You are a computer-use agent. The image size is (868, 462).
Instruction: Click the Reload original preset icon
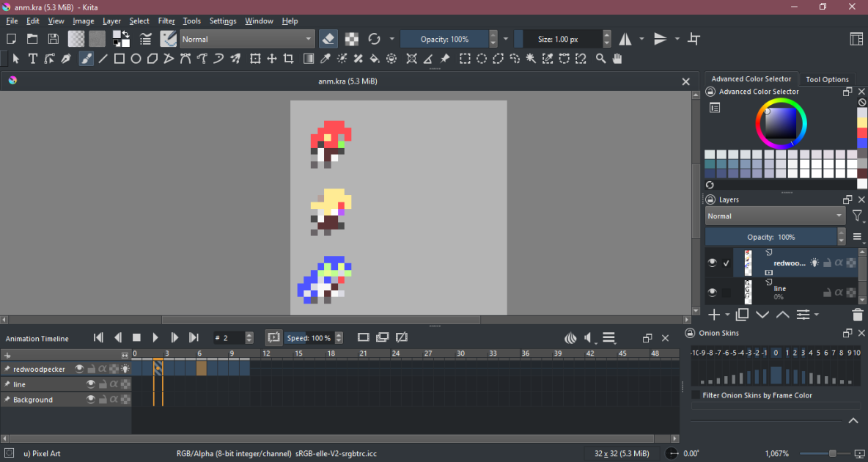tap(374, 39)
